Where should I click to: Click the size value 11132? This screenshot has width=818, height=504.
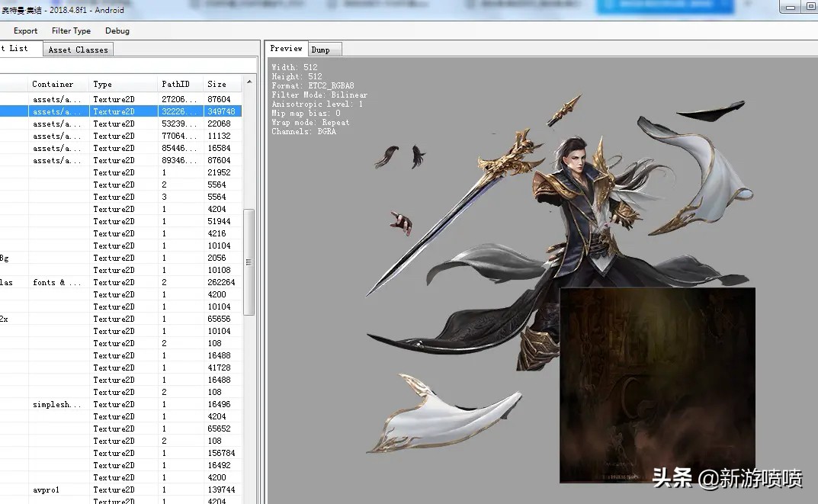click(219, 136)
